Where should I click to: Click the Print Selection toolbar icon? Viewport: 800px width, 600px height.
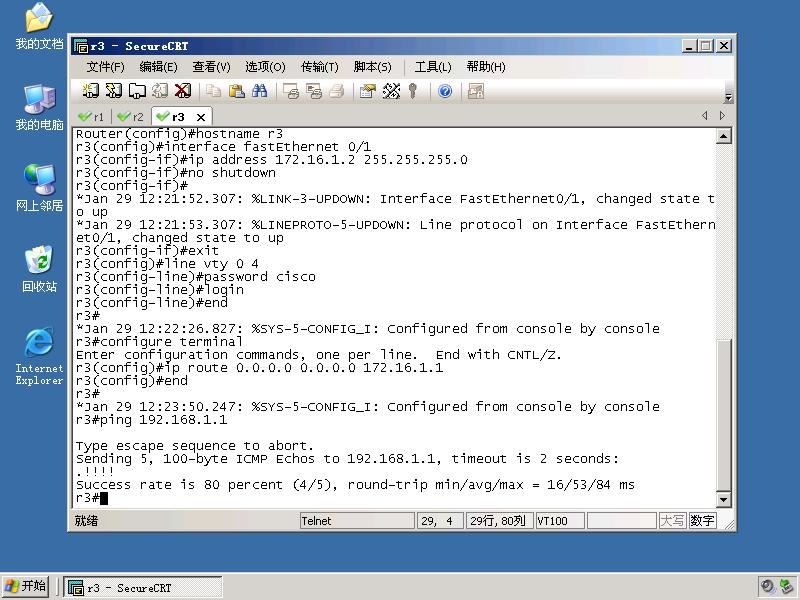pyautogui.click(x=314, y=91)
